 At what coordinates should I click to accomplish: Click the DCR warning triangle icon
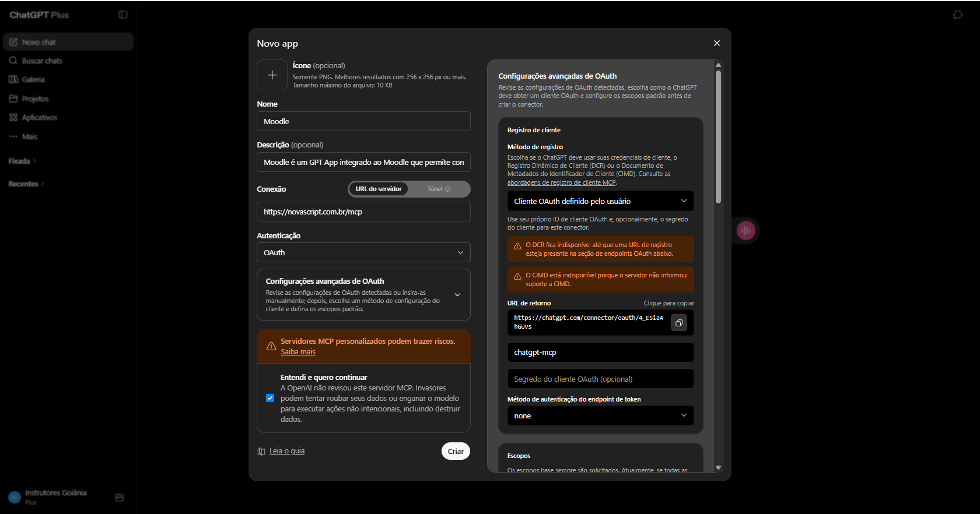pyautogui.click(x=517, y=246)
